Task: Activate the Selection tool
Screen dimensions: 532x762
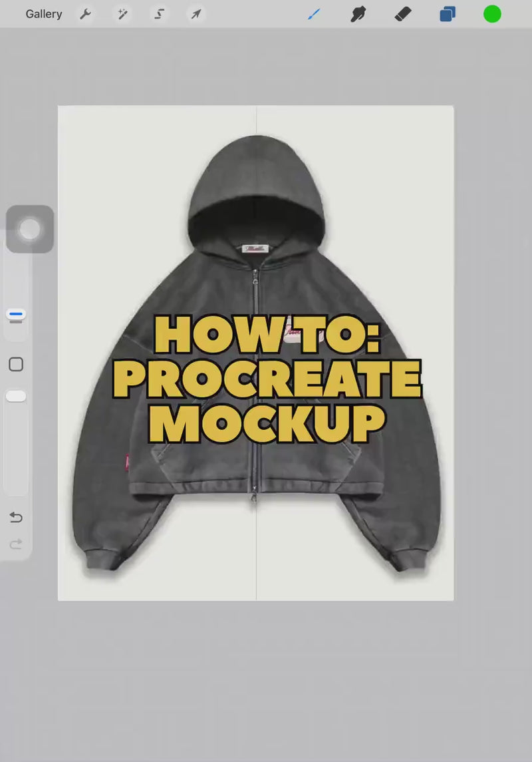Action: click(160, 14)
